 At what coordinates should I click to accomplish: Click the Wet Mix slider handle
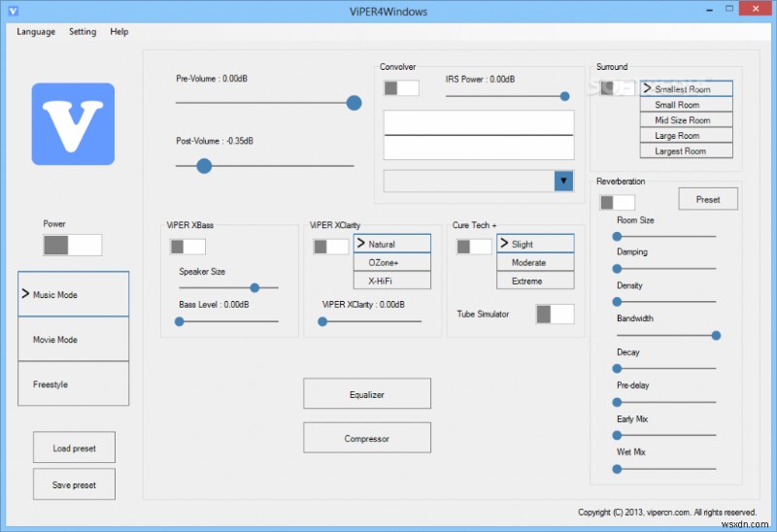click(617, 469)
